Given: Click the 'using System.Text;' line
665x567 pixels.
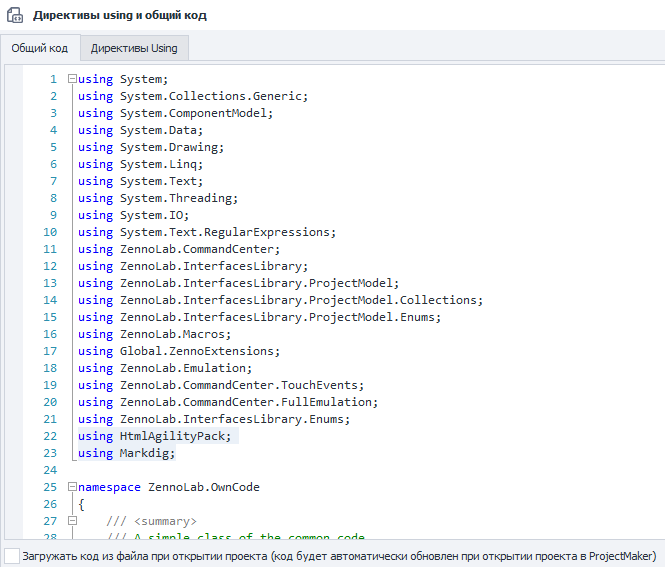Looking at the screenshot, I should [x=140, y=181].
